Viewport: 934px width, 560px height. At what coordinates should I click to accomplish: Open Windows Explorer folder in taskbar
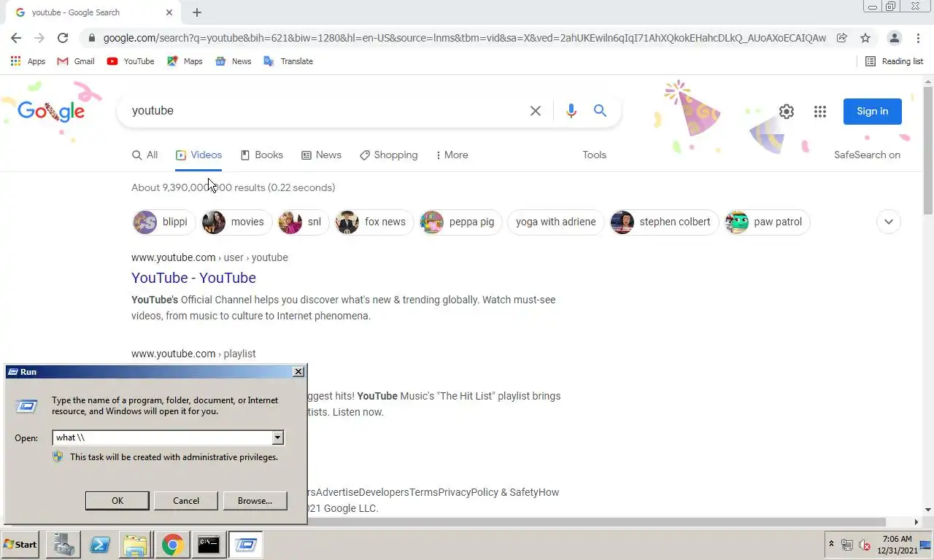tap(136, 545)
